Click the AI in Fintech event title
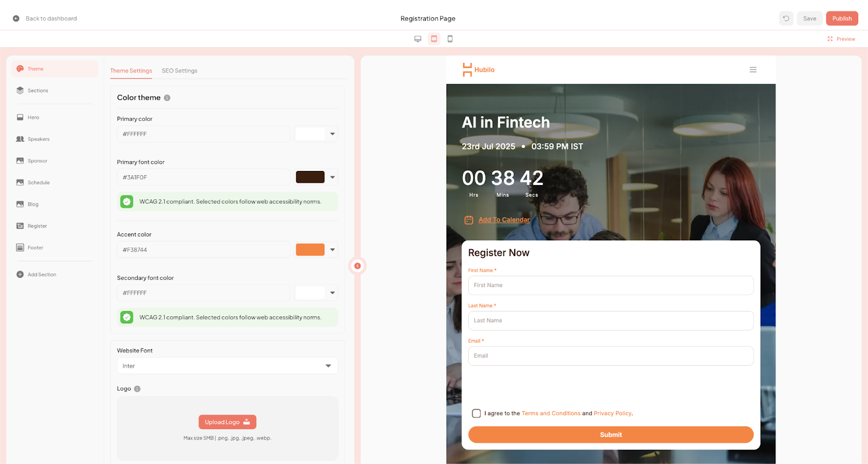Image resolution: width=868 pixels, height=464 pixels. 506,123
